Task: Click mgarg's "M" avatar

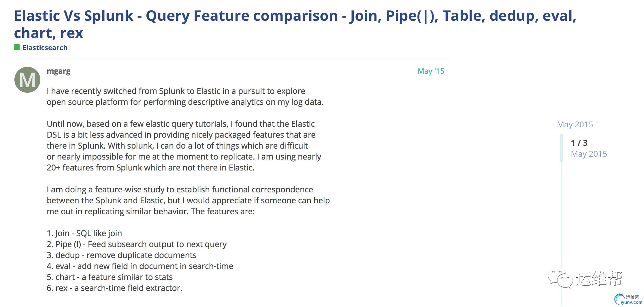Action: 27,80
